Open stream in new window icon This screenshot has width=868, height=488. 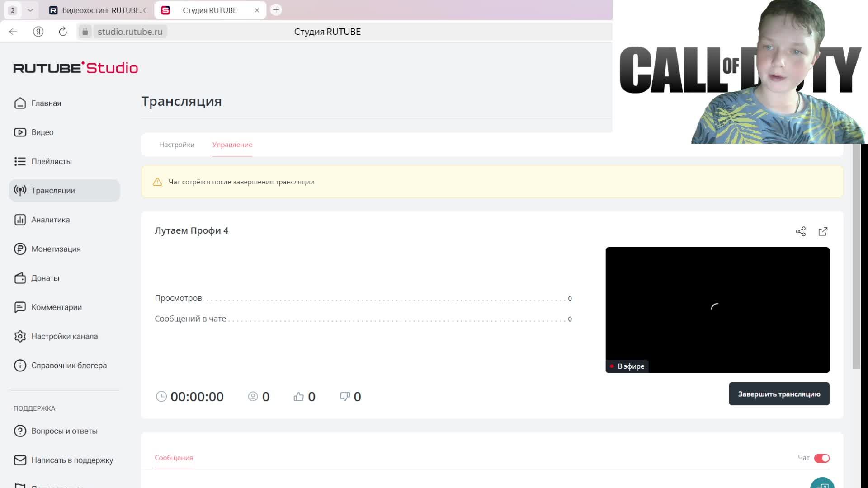(823, 231)
